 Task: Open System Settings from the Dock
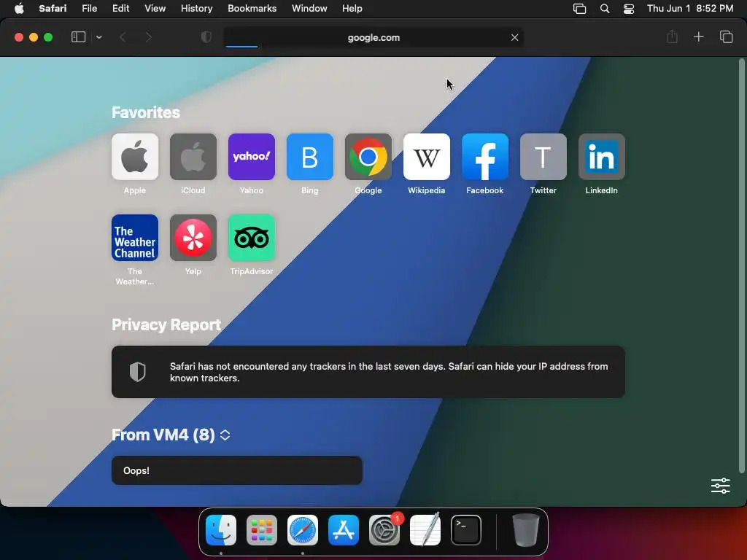(384, 530)
